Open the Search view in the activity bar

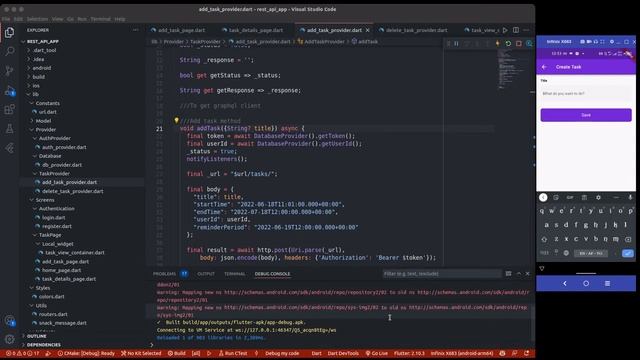9,51
